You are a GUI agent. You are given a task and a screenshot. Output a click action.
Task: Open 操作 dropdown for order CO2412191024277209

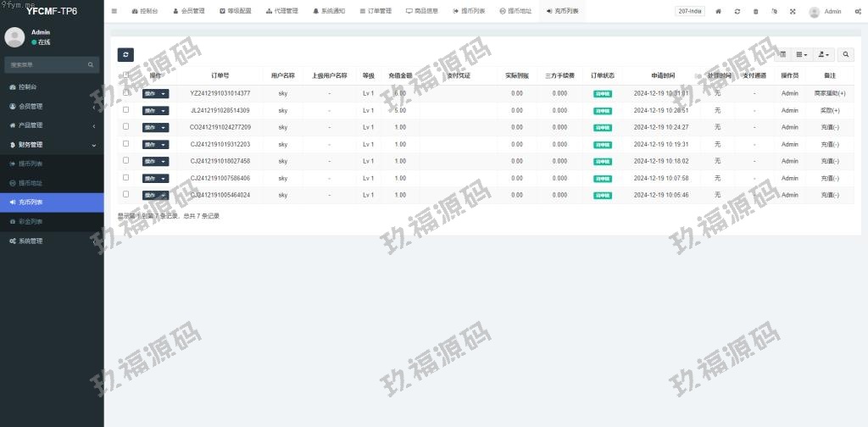pyautogui.click(x=155, y=127)
